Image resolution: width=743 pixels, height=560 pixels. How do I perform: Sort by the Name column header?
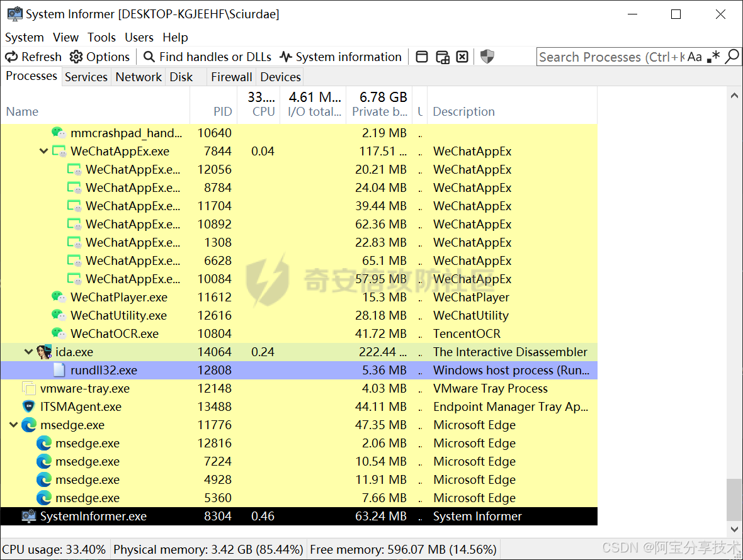[x=95, y=105]
